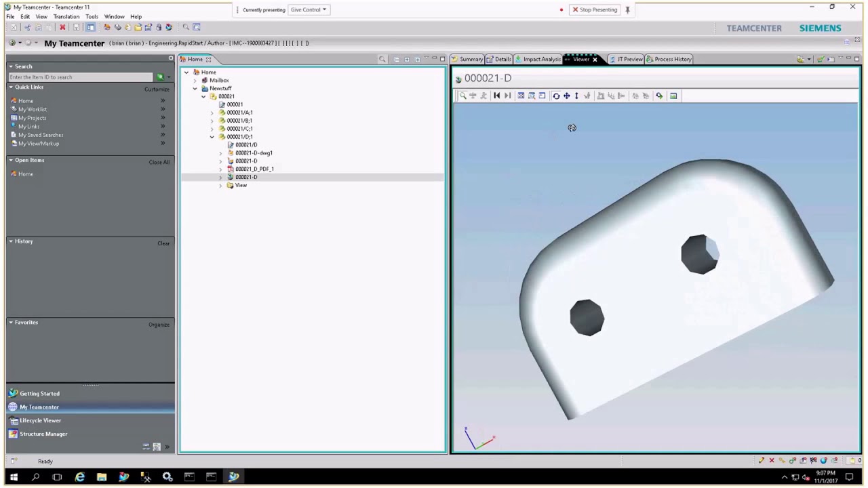Image resolution: width=868 pixels, height=488 pixels.
Task: Open Lifecycle Viewer application
Action: (40, 420)
